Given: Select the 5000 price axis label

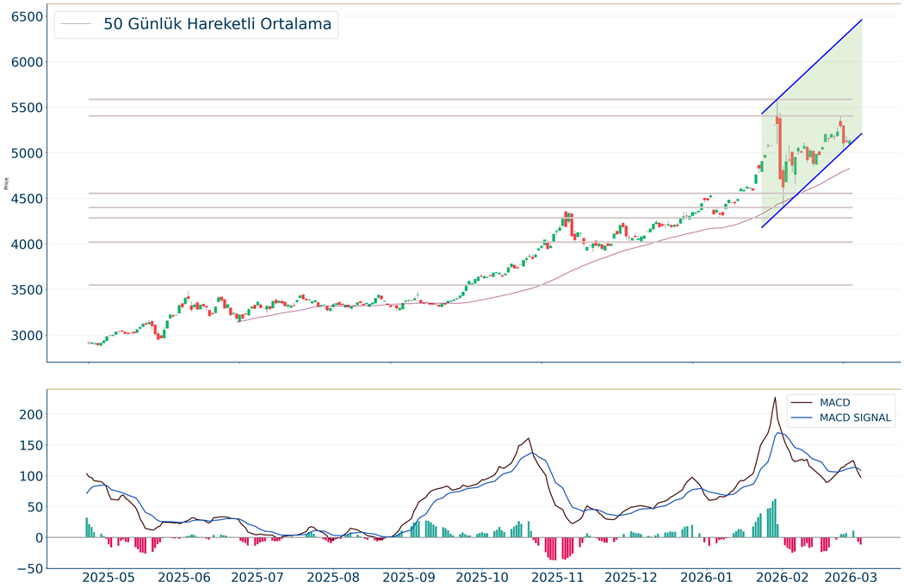Looking at the screenshot, I should tap(28, 153).
